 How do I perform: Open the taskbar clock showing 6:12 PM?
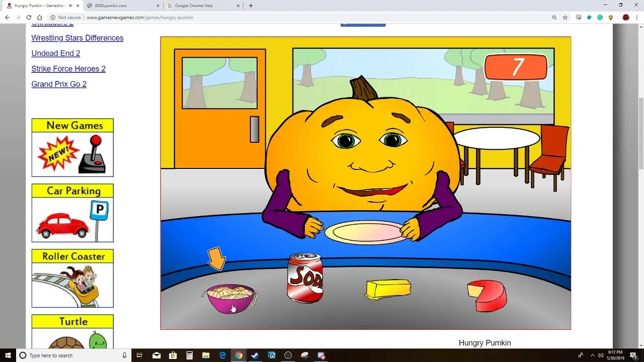tap(615, 355)
